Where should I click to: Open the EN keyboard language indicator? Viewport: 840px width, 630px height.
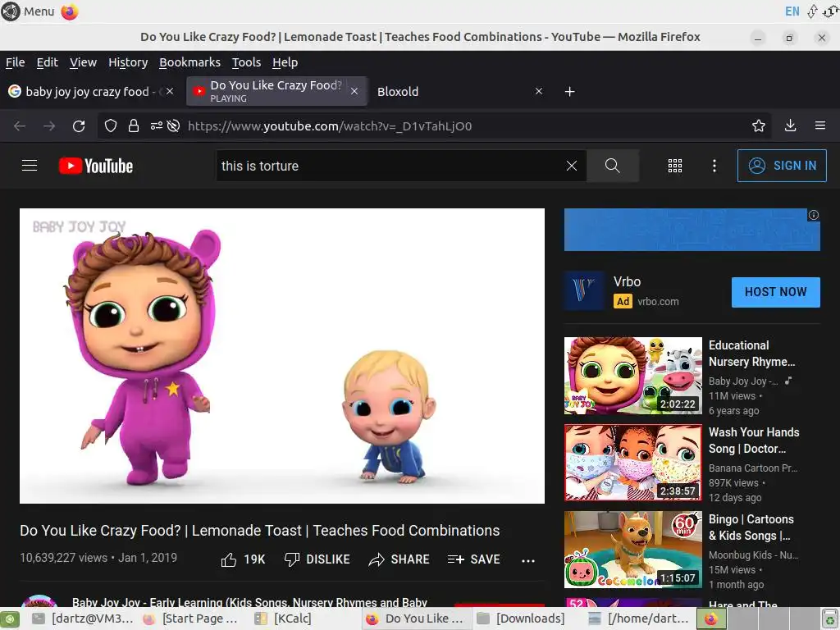(792, 11)
